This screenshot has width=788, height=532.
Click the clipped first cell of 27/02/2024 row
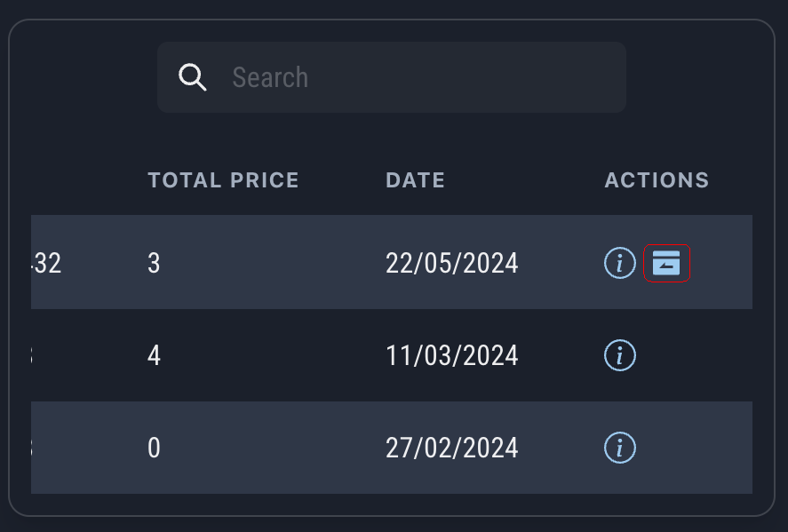pyautogui.click(x=34, y=448)
